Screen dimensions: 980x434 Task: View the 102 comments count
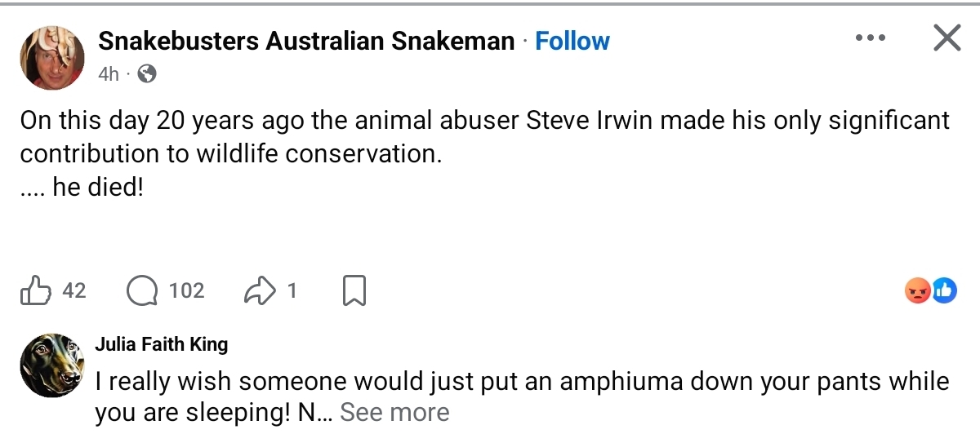[186, 290]
